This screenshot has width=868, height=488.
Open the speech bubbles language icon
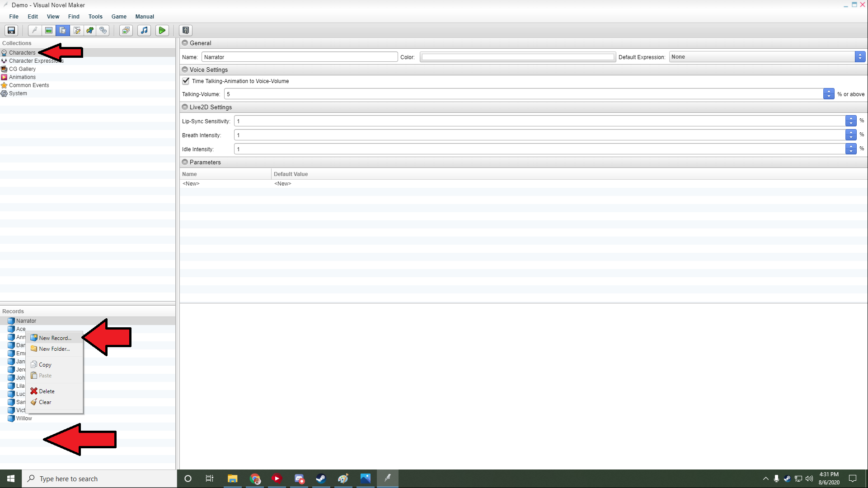[103, 30]
